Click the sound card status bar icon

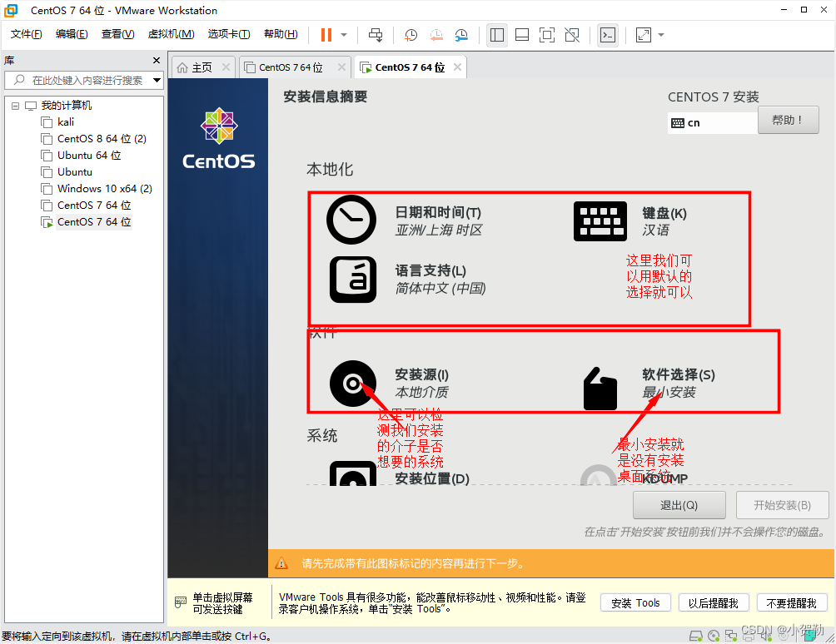point(766,636)
